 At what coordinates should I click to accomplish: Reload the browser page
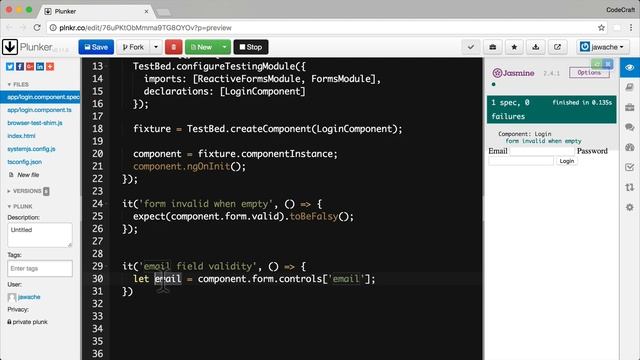point(37,28)
